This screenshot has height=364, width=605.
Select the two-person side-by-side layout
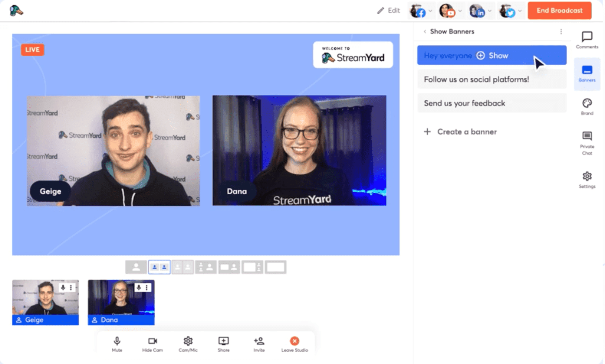click(159, 267)
